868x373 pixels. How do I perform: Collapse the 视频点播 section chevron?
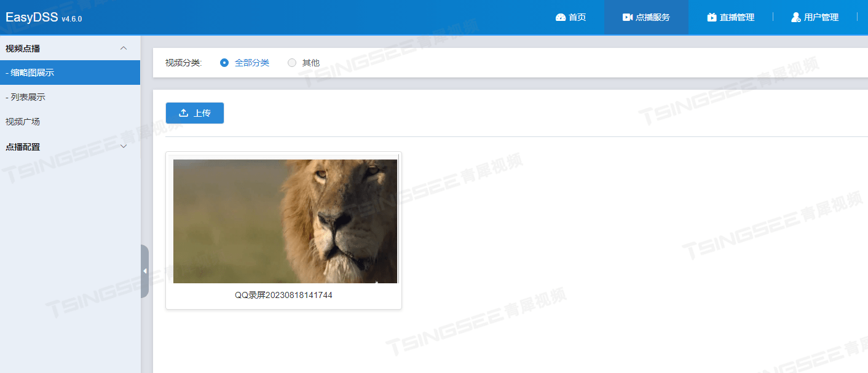[x=124, y=49]
